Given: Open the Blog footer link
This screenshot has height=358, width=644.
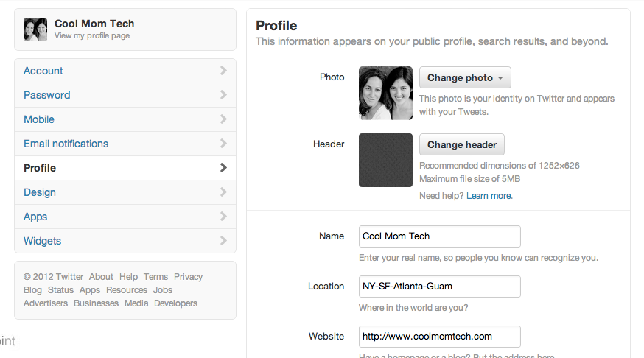Looking at the screenshot, I should click(x=32, y=290).
